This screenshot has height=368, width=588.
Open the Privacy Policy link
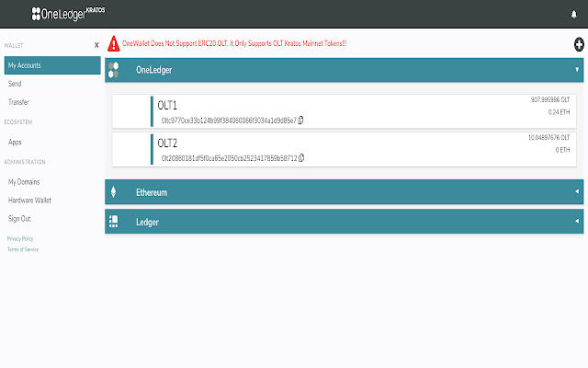[20, 239]
